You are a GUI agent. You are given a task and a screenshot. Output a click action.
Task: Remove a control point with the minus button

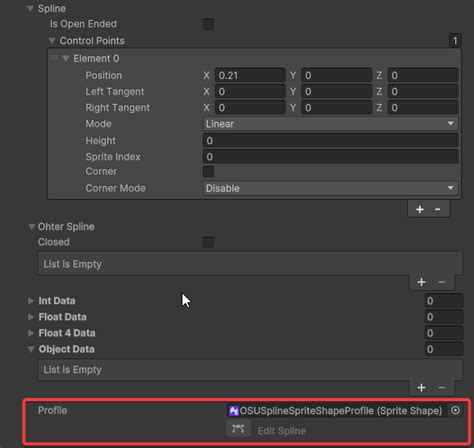point(438,209)
